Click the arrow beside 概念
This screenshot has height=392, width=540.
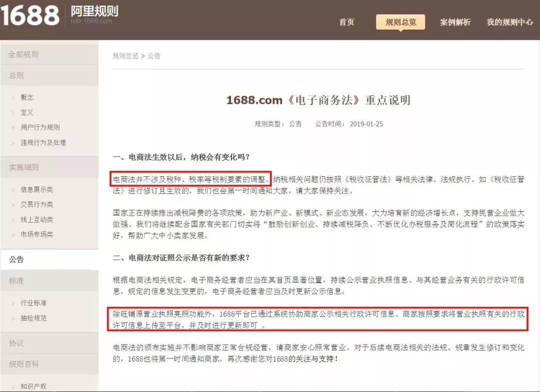tap(13, 98)
